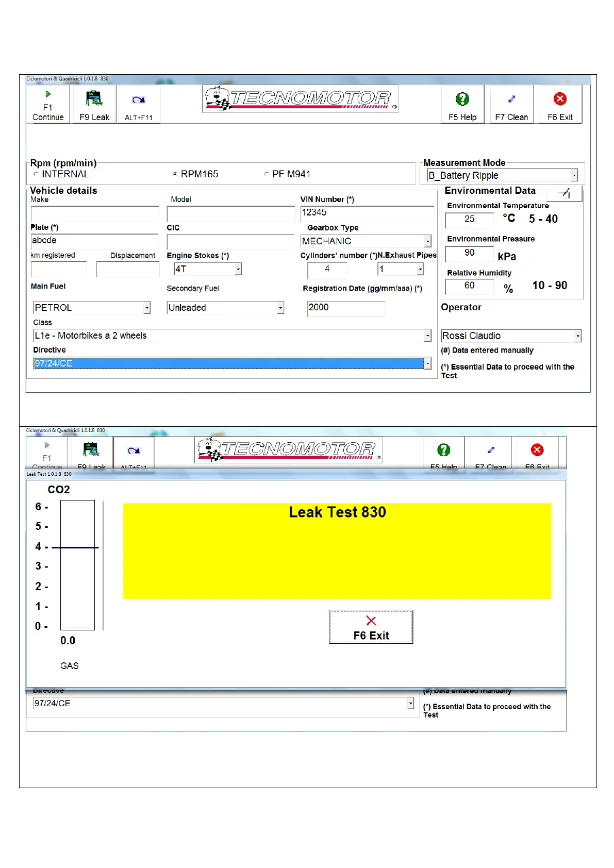This screenshot has height=868, width=614.
Task: Open the Operator dropdown Rossi Claudio
Action: click(x=511, y=336)
